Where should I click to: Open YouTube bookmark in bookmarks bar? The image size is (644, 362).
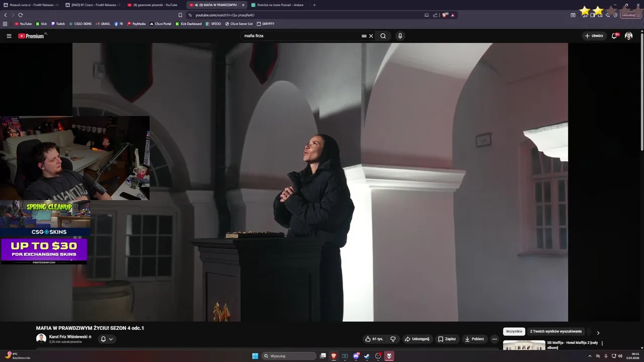click(x=23, y=24)
